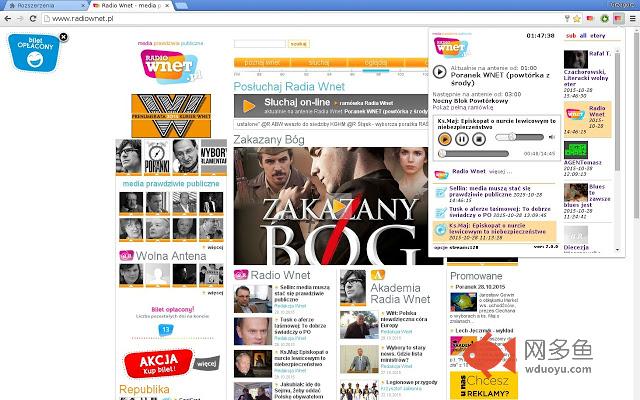
Task: Click the highlighted Ks.Maj item icon in popup
Action: click(x=440, y=230)
